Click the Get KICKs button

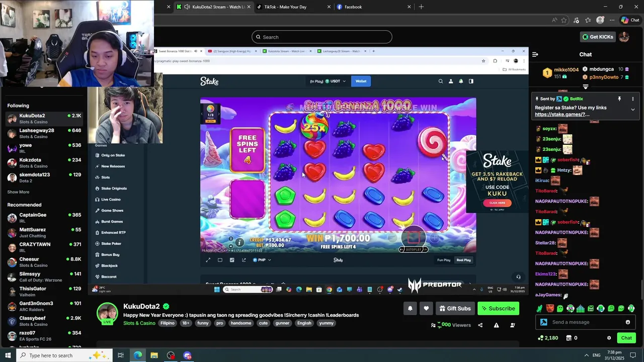598,37
